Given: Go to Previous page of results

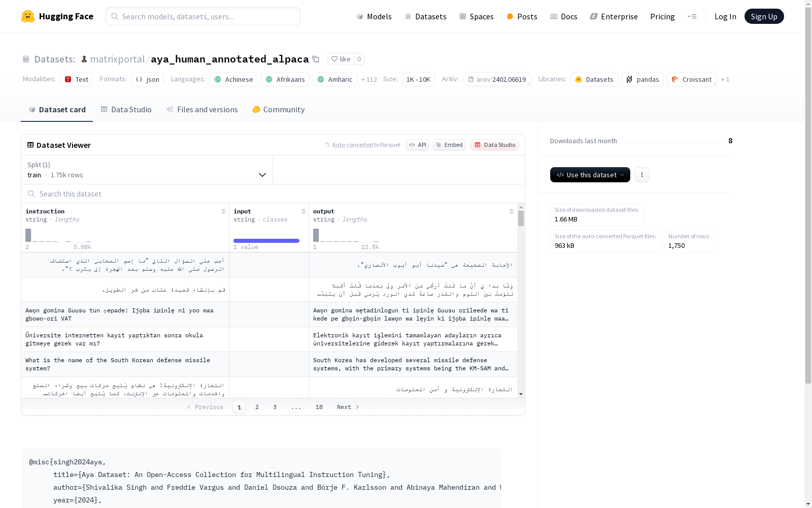Looking at the screenshot, I should (205, 407).
